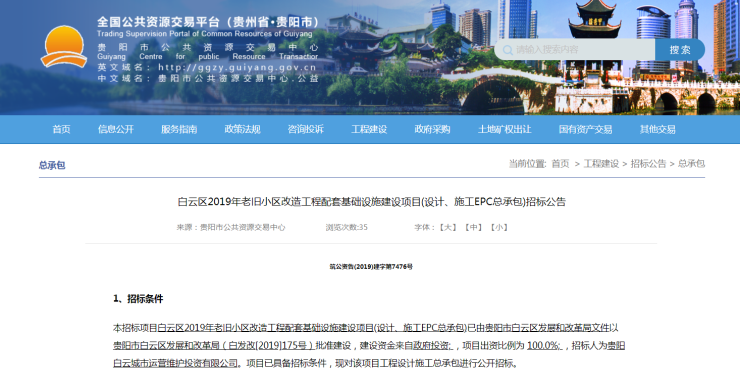740x380 pixels.
Task: Click 工程建设 breadcrumb link
Action: pos(601,164)
